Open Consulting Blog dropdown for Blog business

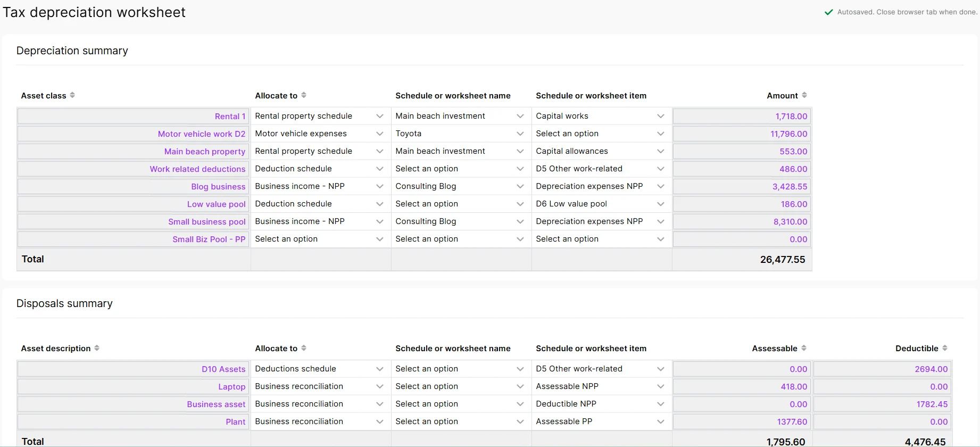tap(460, 186)
